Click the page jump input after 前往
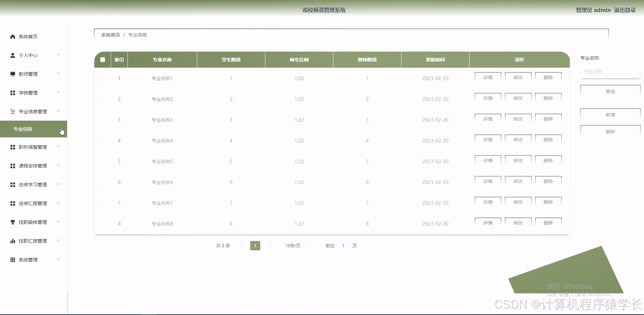The image size is (644, 315). 343,246
